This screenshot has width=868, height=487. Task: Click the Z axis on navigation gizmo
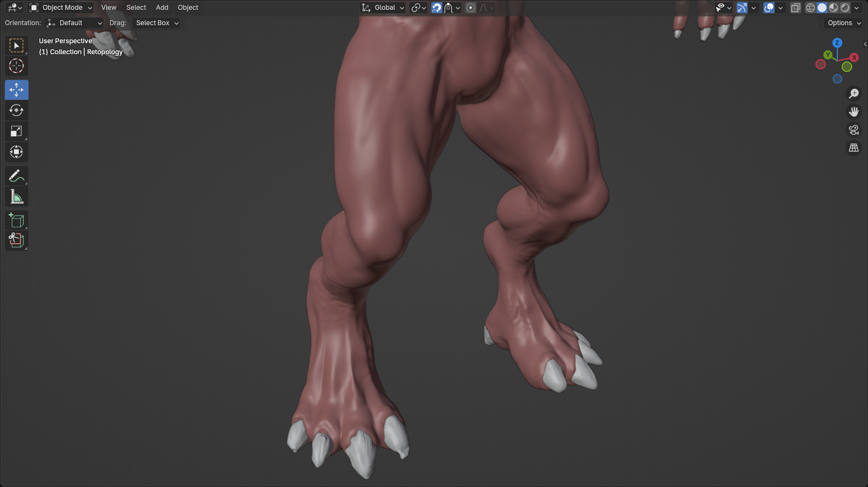click(x=837, y=43)
